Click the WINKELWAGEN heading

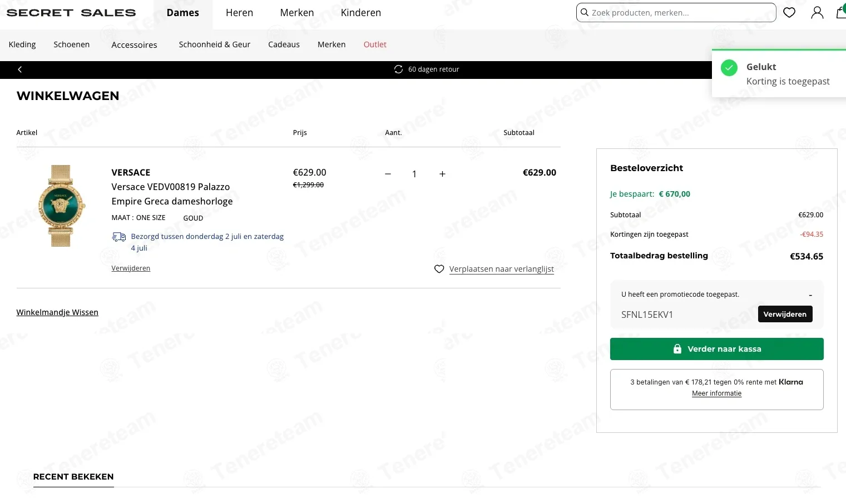pyautogui.click(x=68, y=96)
